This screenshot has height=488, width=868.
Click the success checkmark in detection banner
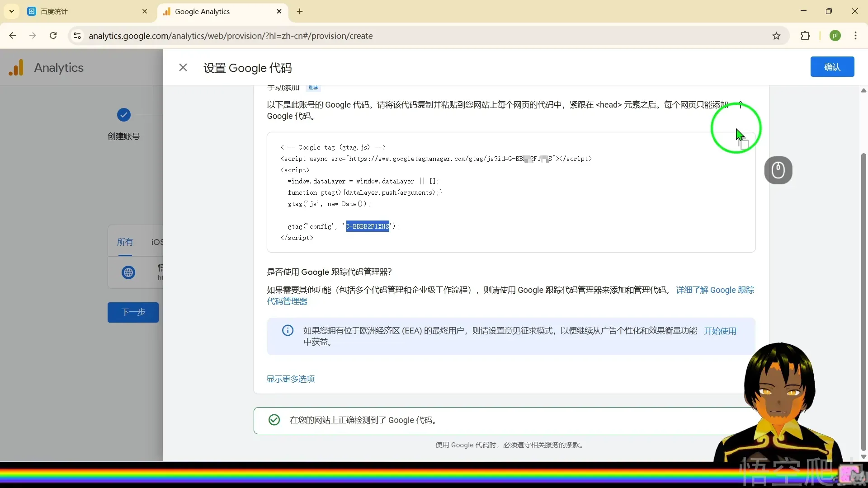[x=274, y=420]
